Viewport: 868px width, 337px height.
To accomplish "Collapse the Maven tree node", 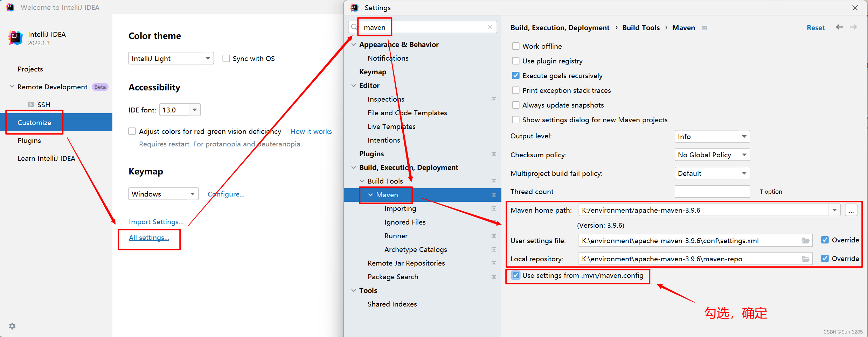I will pos(370,195).
